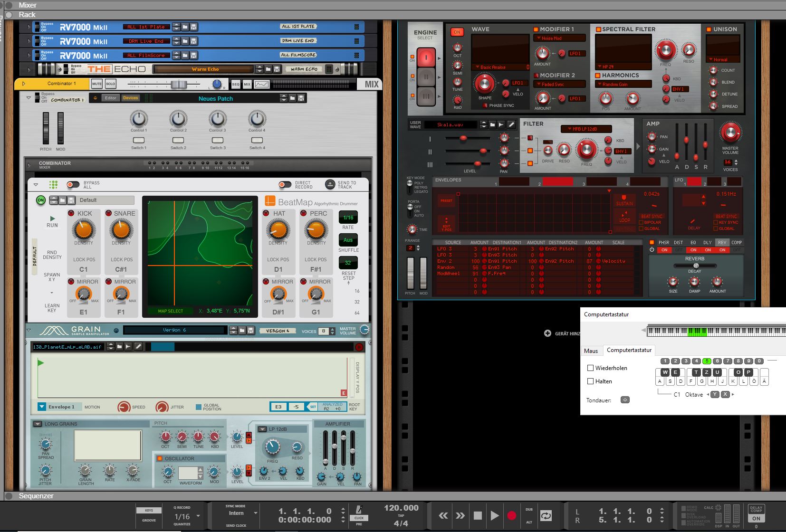Screen dimensions: 786x532
Task: Open the Sync Mode Intern dropdown
Action: click(x=256, y=513)
